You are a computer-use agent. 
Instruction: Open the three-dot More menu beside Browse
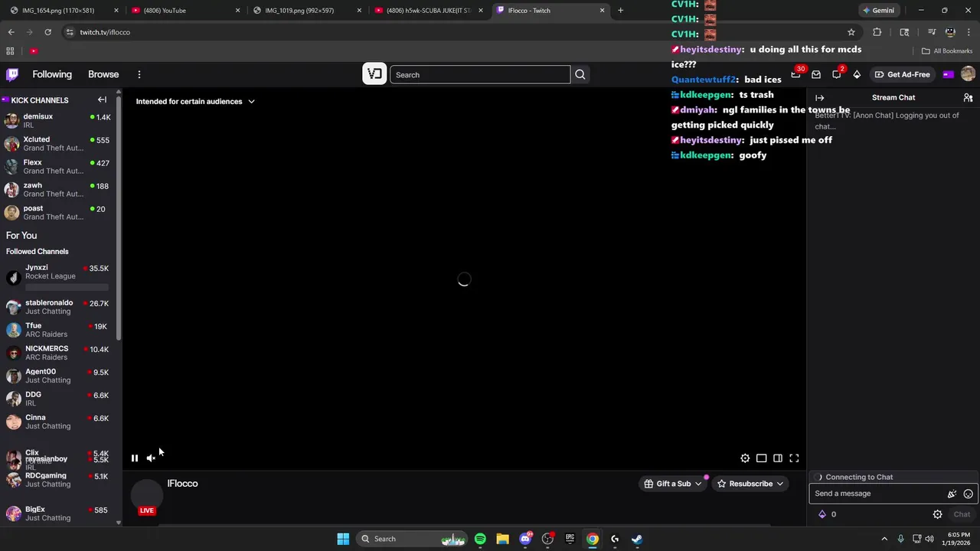coord(139,74)
